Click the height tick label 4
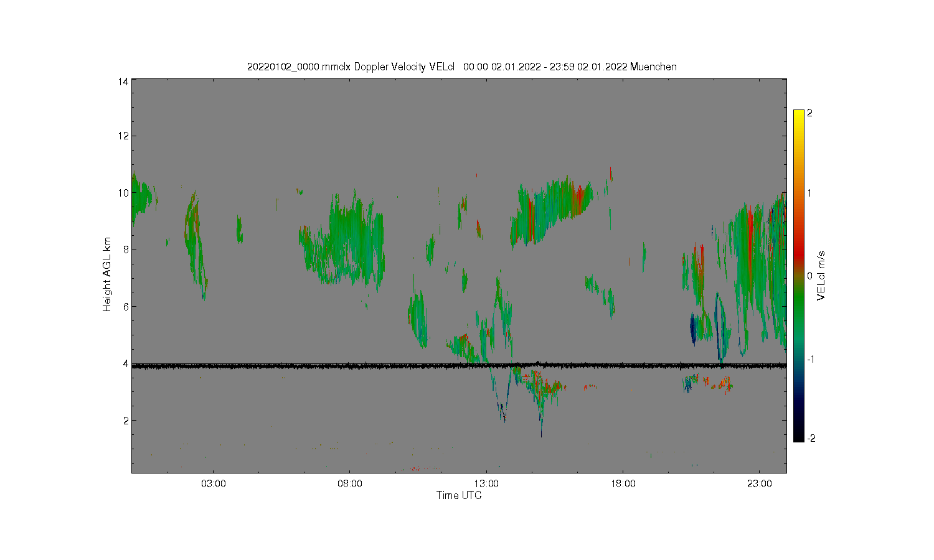The width and height of the screenshot is (934, 560). point(126,363)
